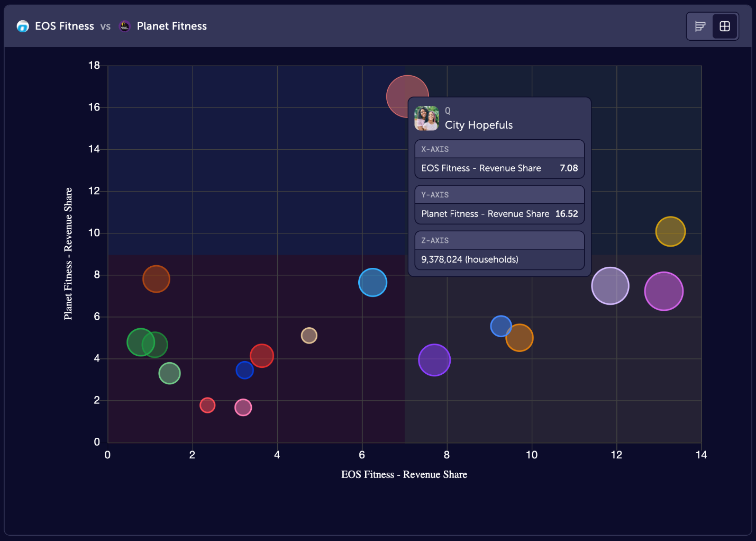Click the Planet Fitness logo icon
The image size is (756, 541).
(x=125, y=26)
